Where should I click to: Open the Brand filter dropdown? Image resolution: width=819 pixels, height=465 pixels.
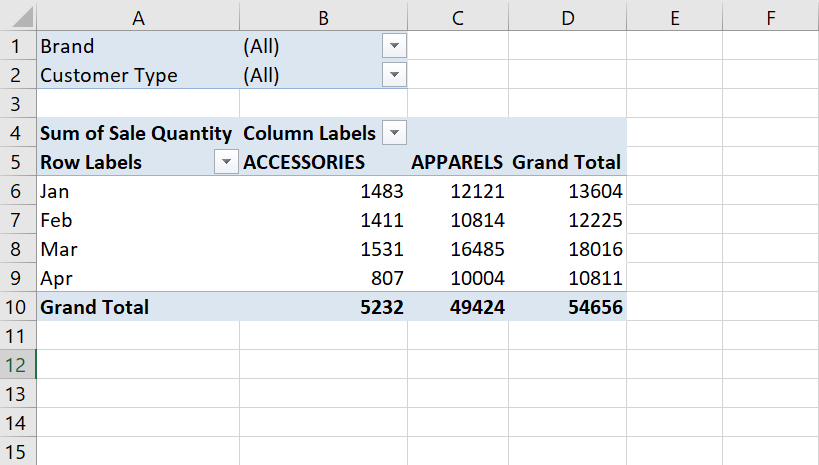point(394,46)
